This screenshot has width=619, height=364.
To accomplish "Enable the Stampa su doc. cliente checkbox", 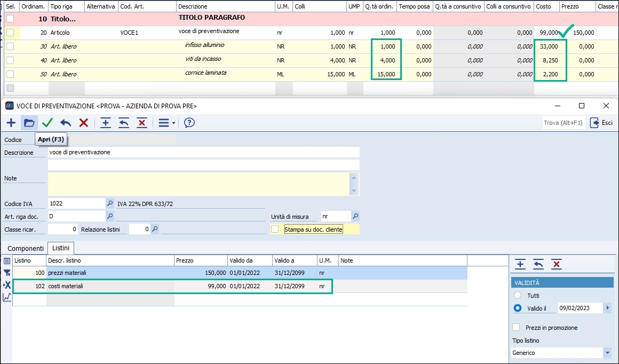I will pyautogui.click(x=275, y=230).
